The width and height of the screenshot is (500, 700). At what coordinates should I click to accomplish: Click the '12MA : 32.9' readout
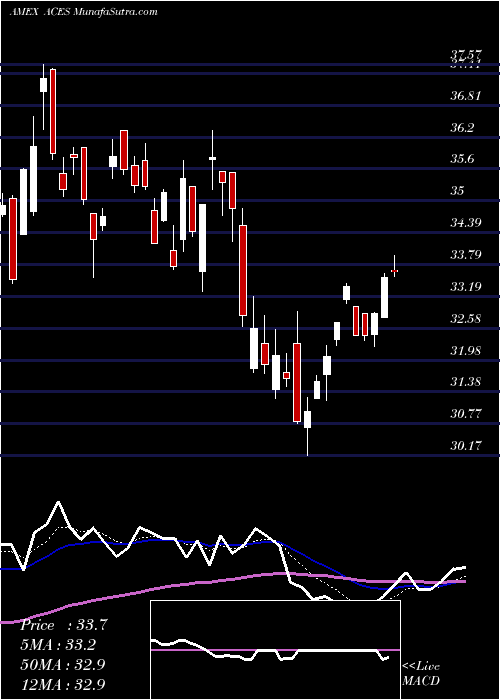pyautogui.click(x=63, y=684)
